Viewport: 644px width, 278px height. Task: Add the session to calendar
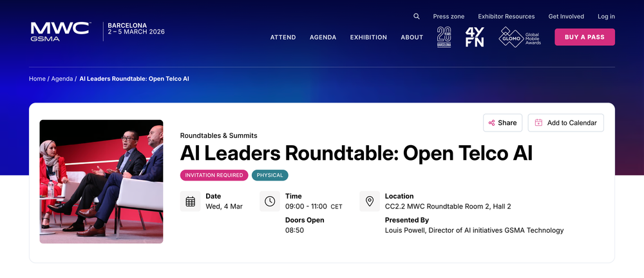click(x=565, y=123)
